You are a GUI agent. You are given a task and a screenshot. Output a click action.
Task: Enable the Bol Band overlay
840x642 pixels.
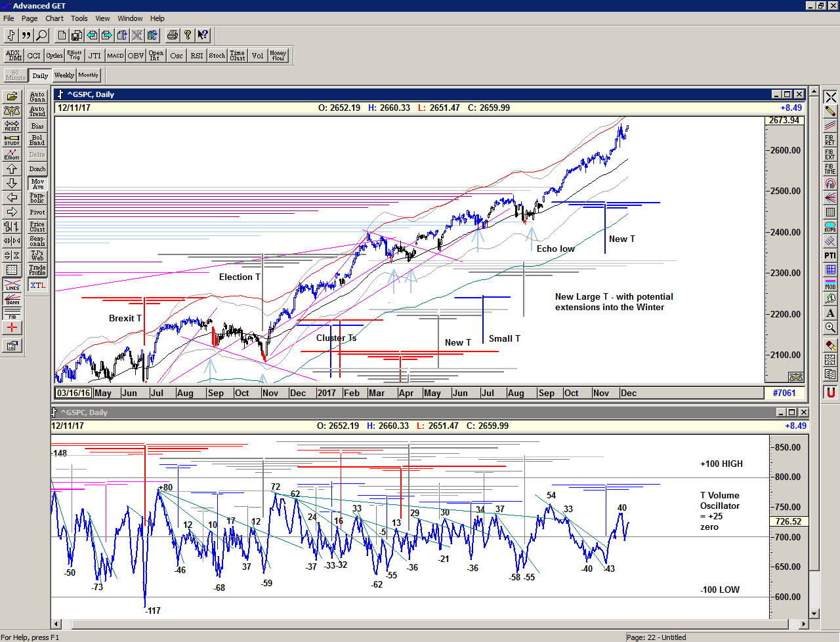37,140
